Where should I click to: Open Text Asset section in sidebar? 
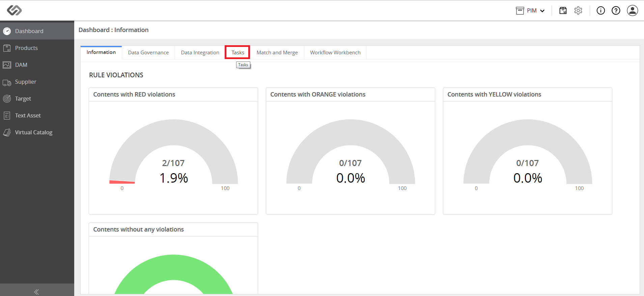click(x=37, y=115)
